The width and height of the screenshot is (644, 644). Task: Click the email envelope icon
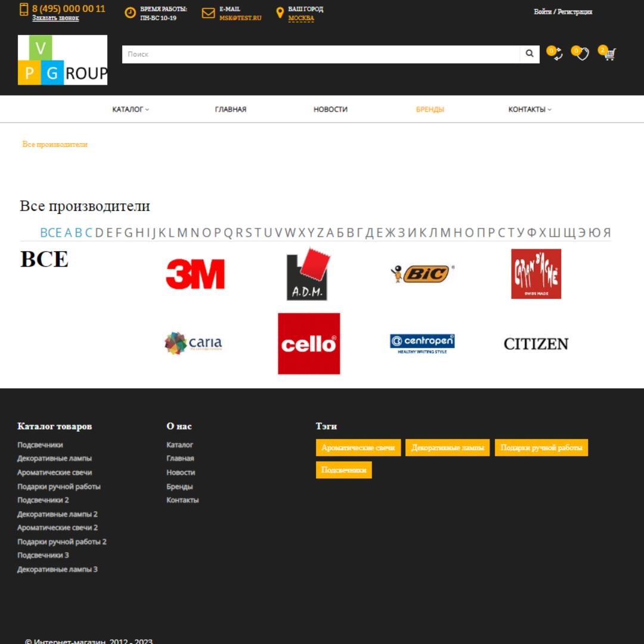pos(208,13)
